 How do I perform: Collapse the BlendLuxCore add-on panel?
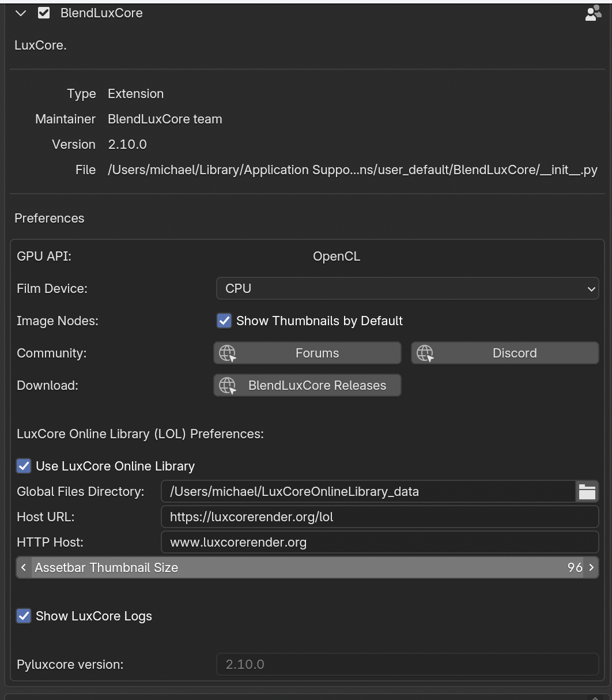(x=21, y=13)
